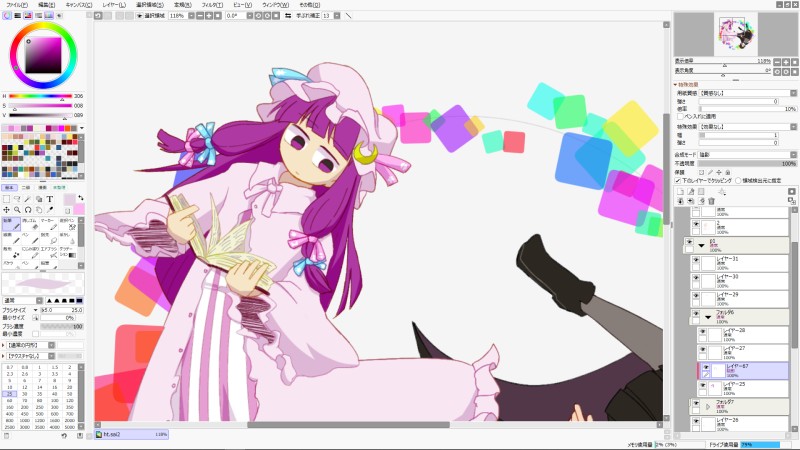Open the ファイル(F) menu
800x450 pixels.
tap(17, 5)
